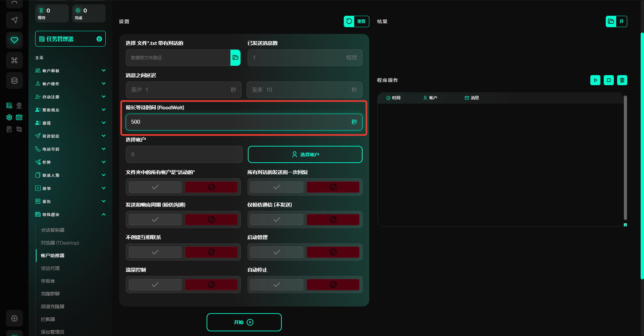Click trash icon to clear program log
Screen dimensions: 644x336
622,80
